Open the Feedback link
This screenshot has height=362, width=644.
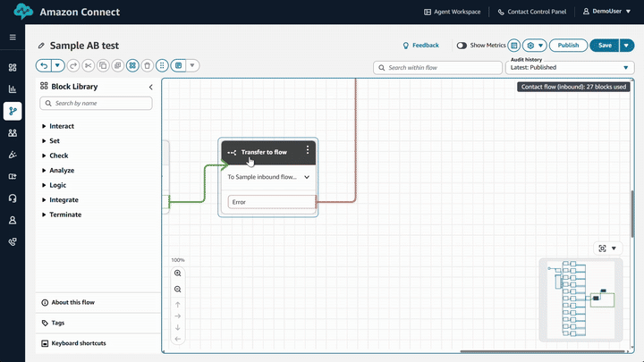(420, 45)
